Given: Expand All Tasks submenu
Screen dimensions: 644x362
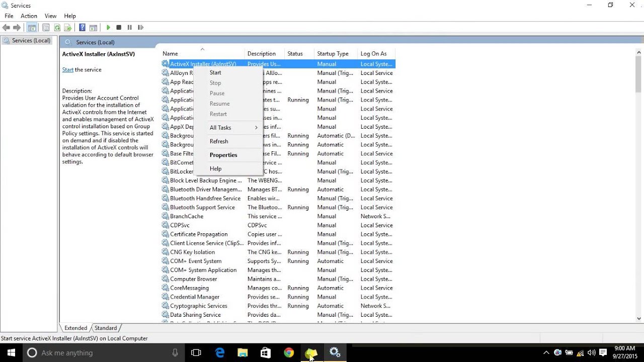Looking at the screenshot, I should click(x=228, y=128).
